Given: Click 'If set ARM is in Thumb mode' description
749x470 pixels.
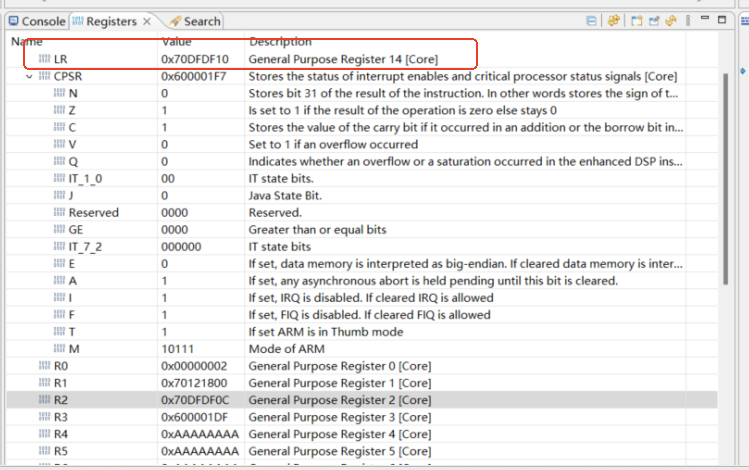Looking at the screenshot, I should click(x=326, y=332).
